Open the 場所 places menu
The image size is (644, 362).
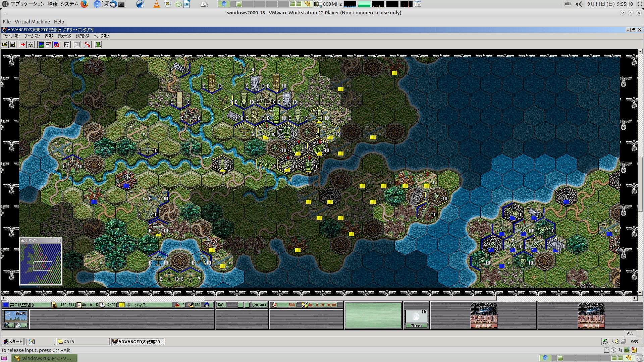[x=52, y=4]
